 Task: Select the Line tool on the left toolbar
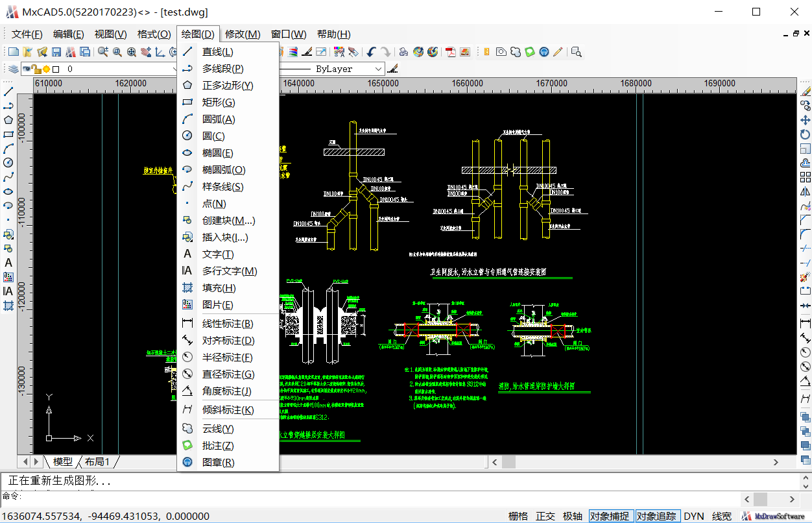(8, 91)
